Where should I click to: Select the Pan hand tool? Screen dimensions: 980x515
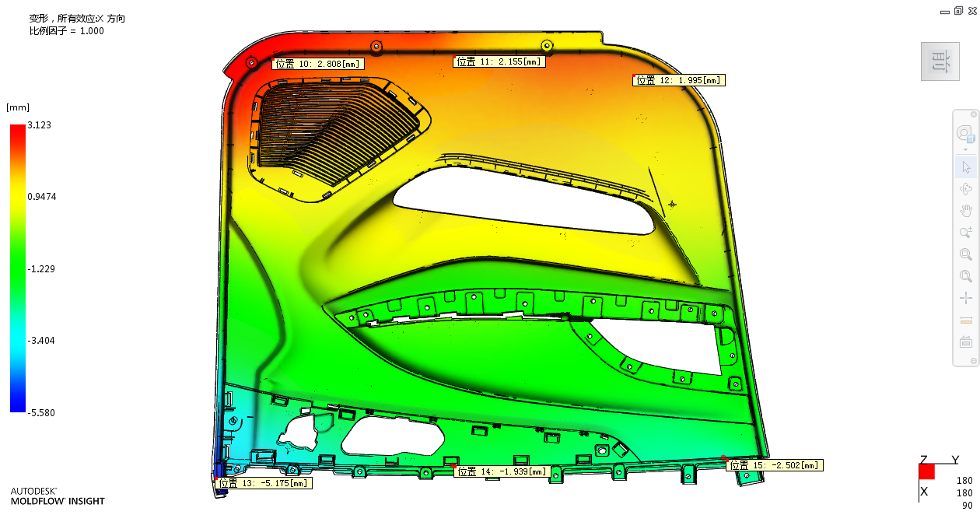[x=966, y=211]
